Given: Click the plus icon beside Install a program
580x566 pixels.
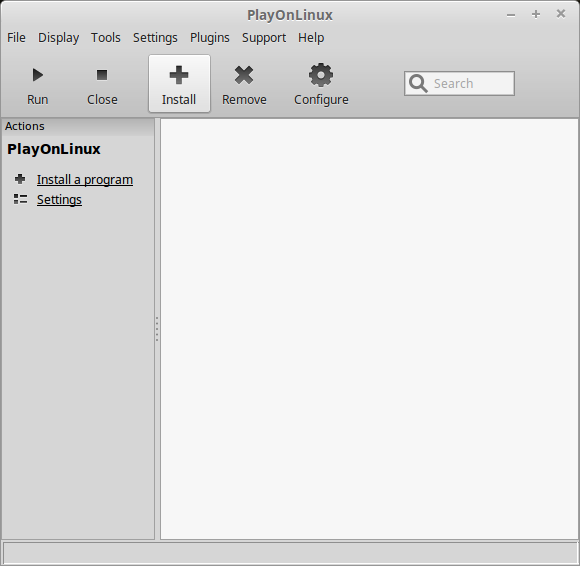Looking at the screenshot, I should point(20,179).
